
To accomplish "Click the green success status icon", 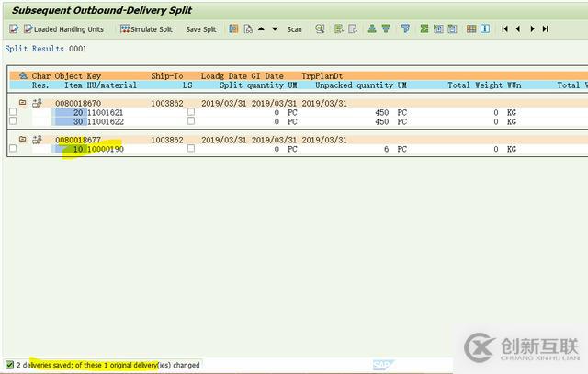I will (x=9, y=365).
